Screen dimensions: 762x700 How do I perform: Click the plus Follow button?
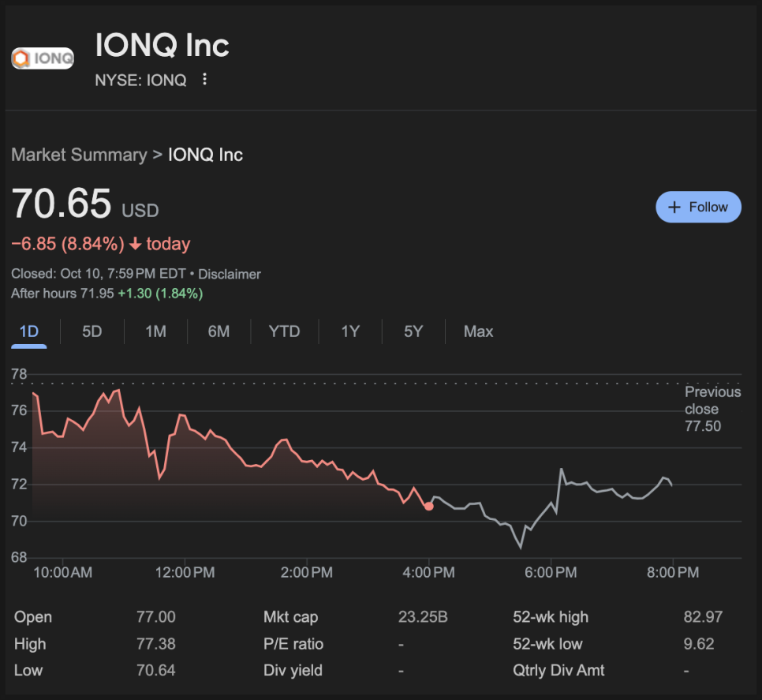pos(698,207)
